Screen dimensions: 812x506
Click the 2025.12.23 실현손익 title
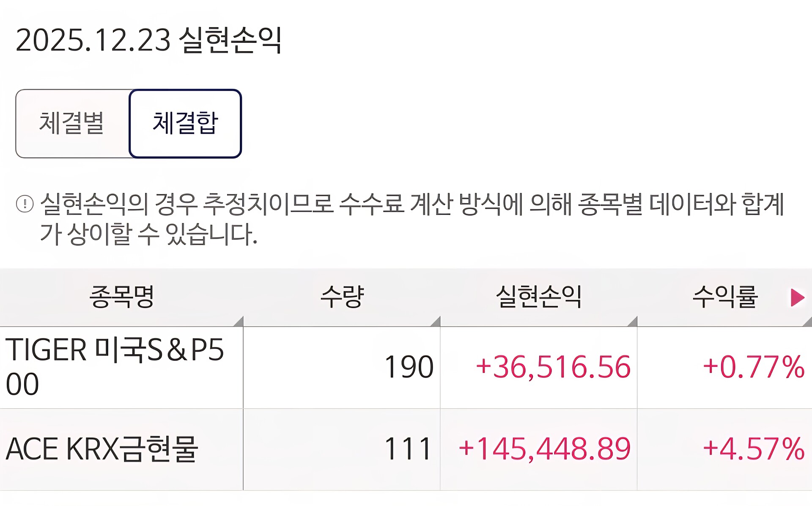pos(148,40)
